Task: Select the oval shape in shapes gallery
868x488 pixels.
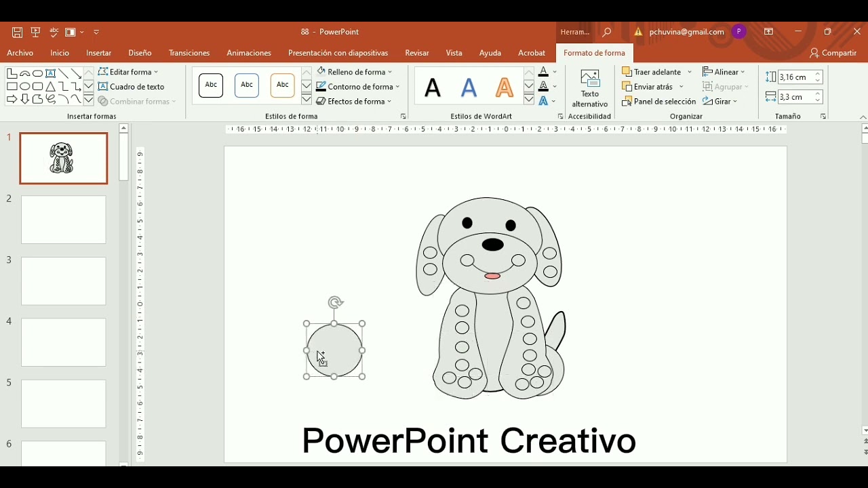Action: click(25, 86)
